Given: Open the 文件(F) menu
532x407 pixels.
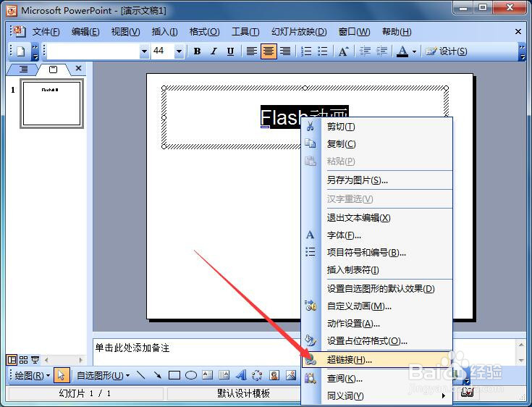Looking at the screenshot, I should pyautogui.click(x=46, y=32).
